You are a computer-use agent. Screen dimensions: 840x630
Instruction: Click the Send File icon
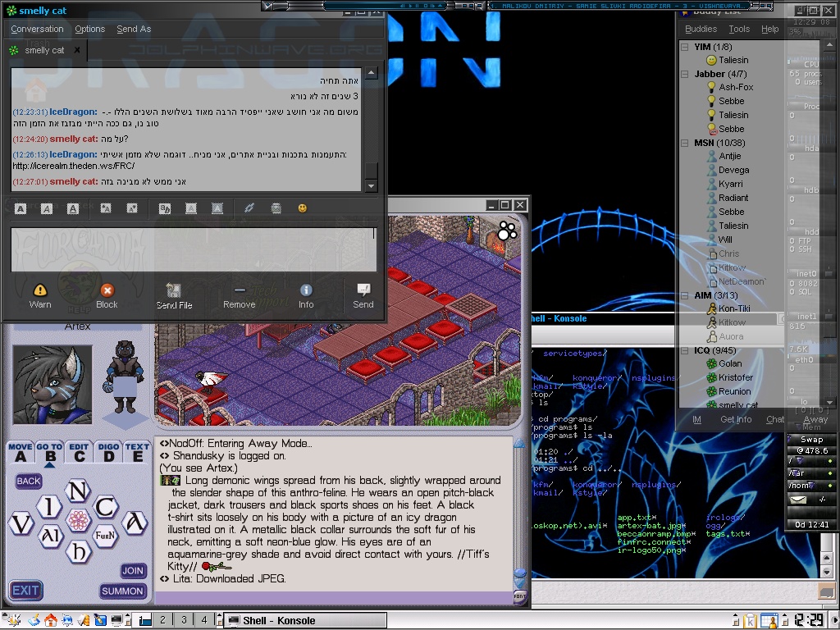174,290
